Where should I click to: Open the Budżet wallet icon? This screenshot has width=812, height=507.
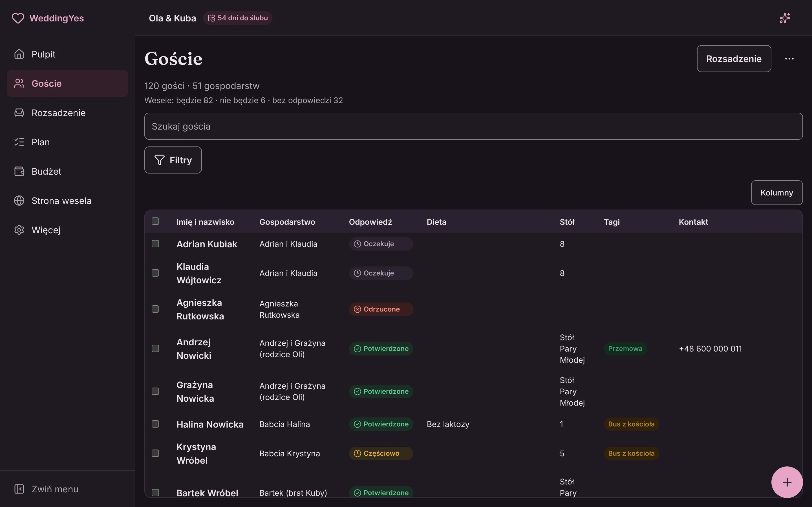point(19,171)
